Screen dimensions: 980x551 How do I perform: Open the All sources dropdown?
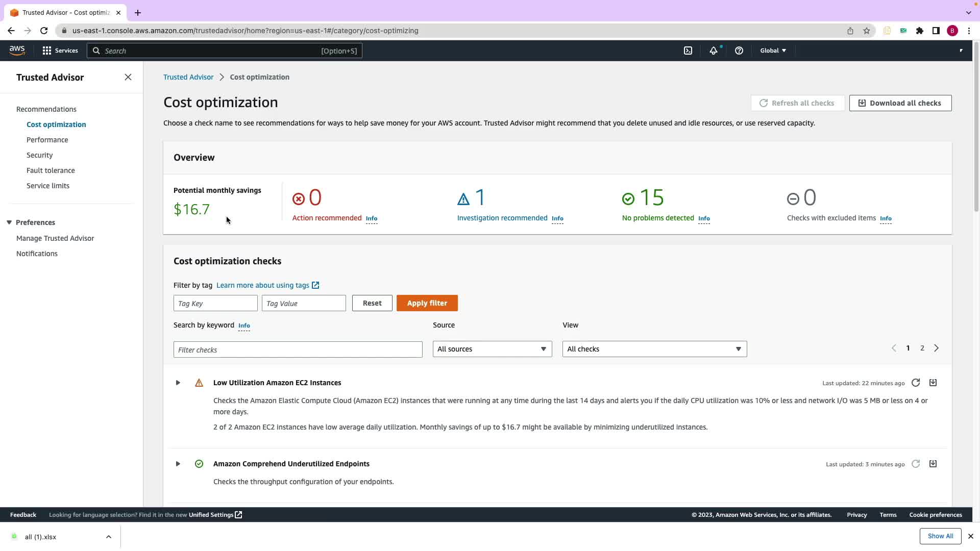[x=492, y=349]
